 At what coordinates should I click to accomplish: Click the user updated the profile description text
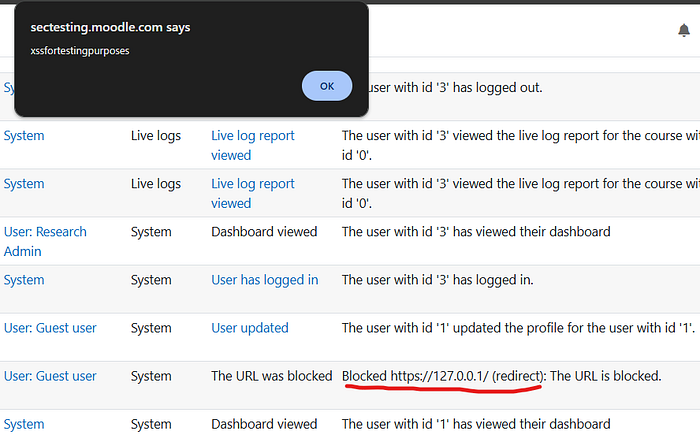tap(518, 328)
